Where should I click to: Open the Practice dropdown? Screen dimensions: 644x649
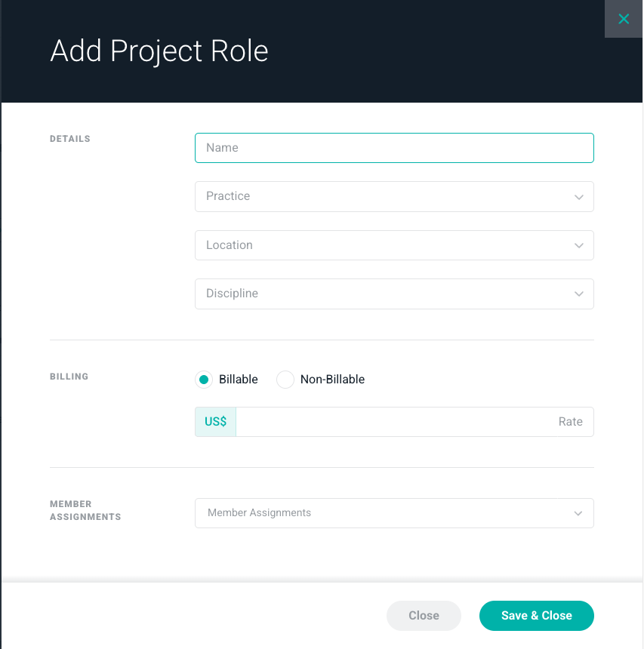(x=394, y=197)
